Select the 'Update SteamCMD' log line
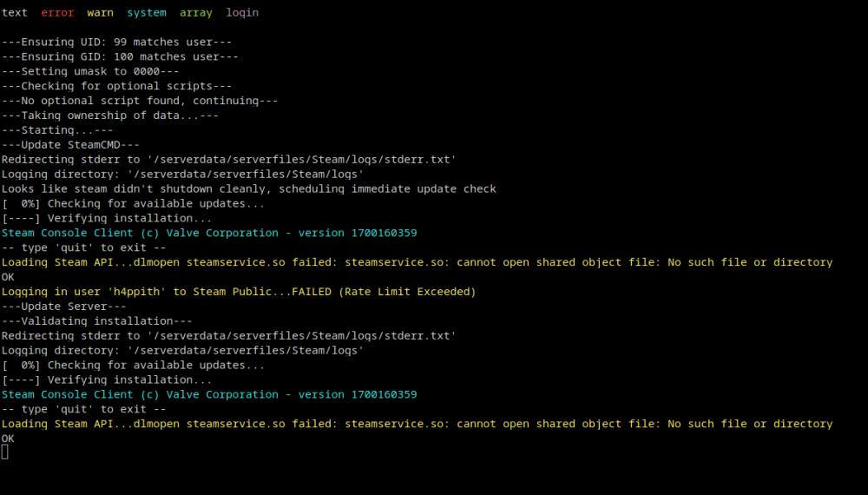 (x=70, y=145)
